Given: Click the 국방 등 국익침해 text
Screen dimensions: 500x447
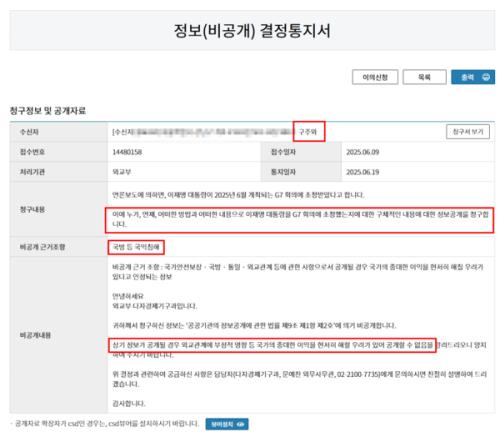Looking at the screenshot, I should [x=136, y=247].
